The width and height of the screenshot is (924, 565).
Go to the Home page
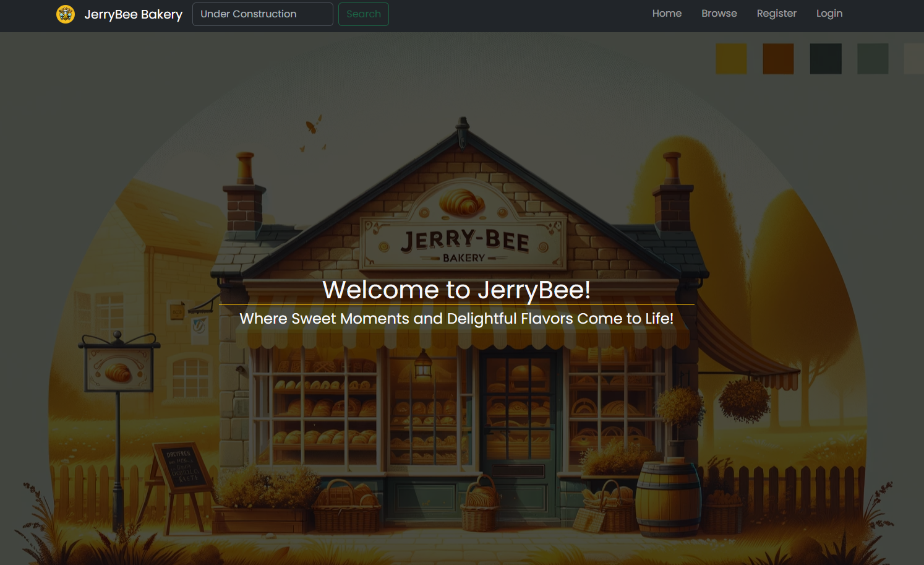[667, 14]
